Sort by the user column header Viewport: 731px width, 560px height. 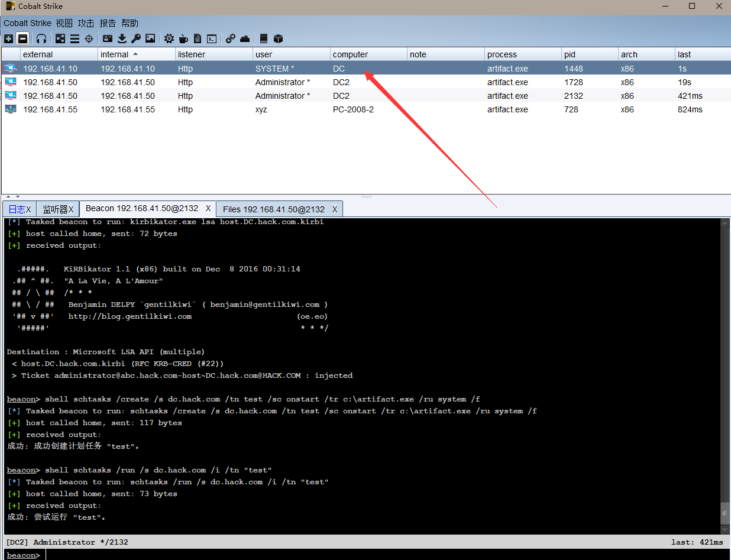click(292, 54)
